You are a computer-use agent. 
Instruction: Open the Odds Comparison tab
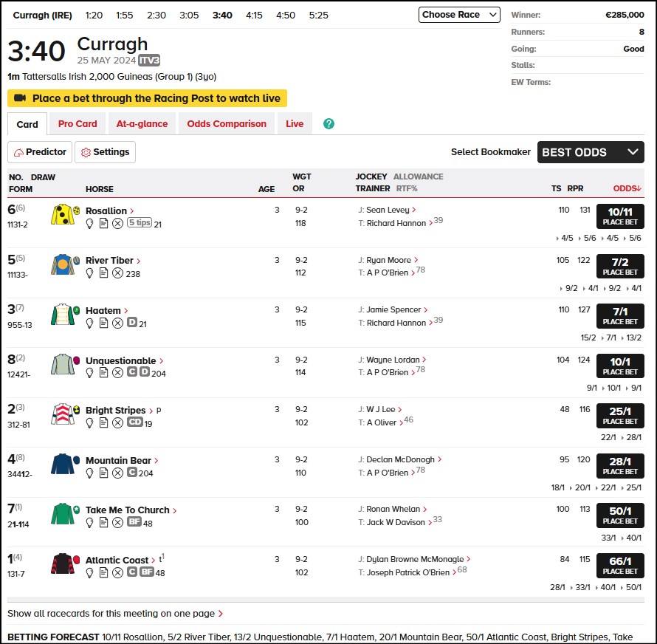pos(227,123)
